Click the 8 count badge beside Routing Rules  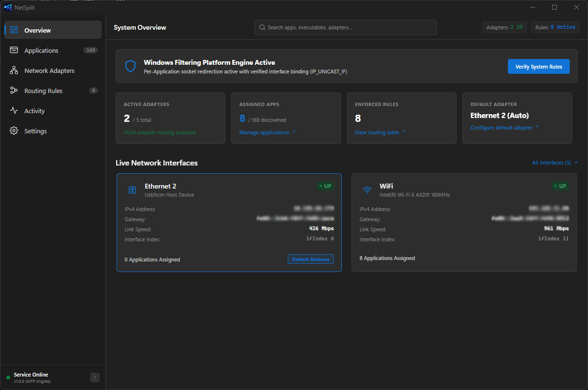click(94, 91)
